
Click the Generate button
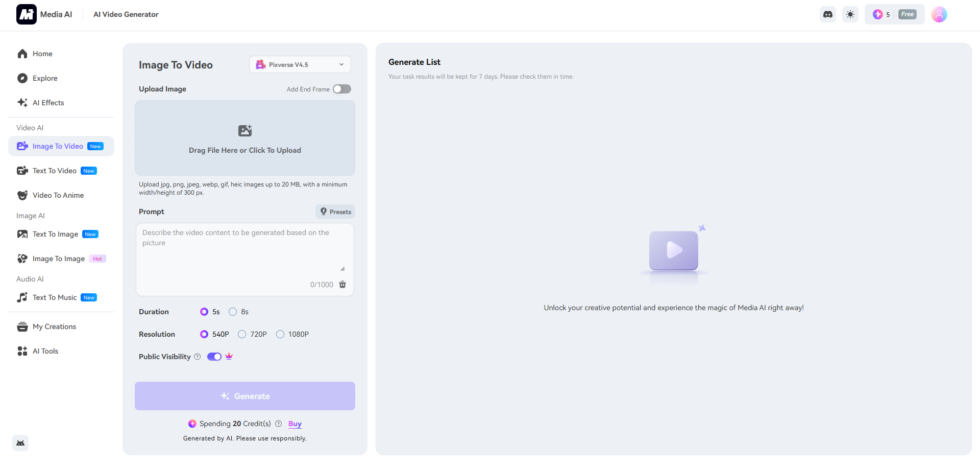[245, 396]
